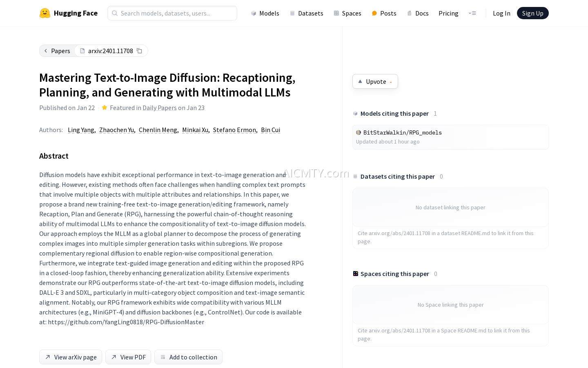Image resolution: width=588 pixels, height=368 pixels.
Task: Expand the navbar more-options menu
Action: coord(472,13)
